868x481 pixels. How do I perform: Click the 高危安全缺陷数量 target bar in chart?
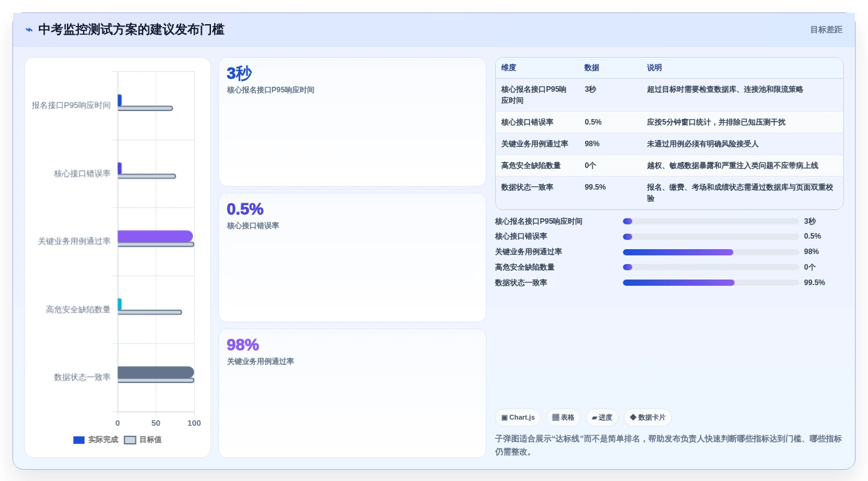click(150, 312)
